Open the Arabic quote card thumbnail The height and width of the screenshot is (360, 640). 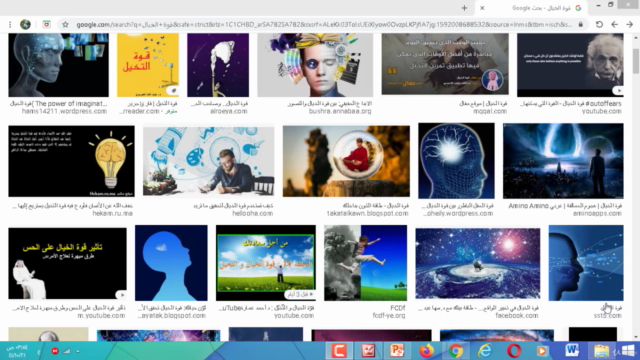pyautogui.click(x=445, y=64)
